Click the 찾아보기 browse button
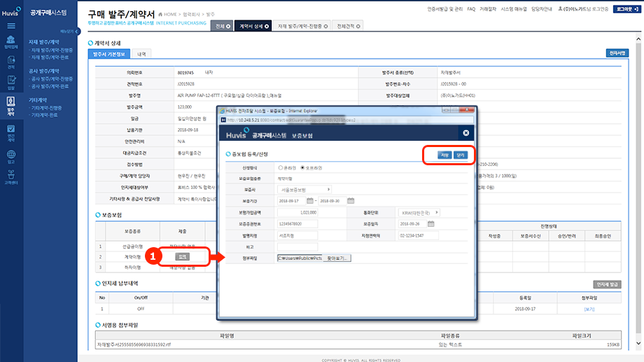644x362 pixels. pos(337,258)
